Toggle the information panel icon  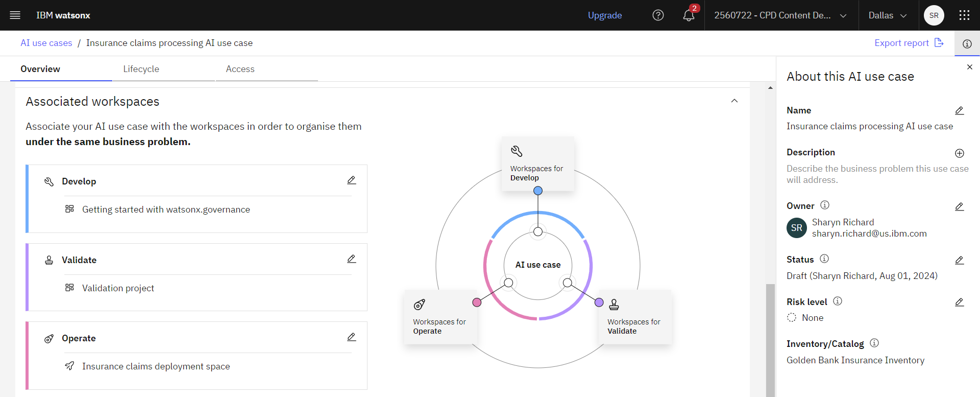pyautogui.click(x=967, y=43)
